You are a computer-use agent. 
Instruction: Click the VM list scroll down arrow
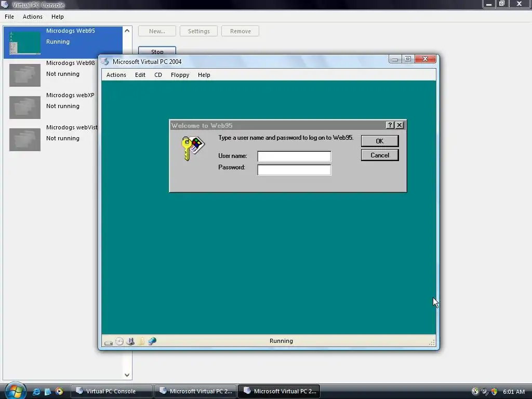point(127,375)
